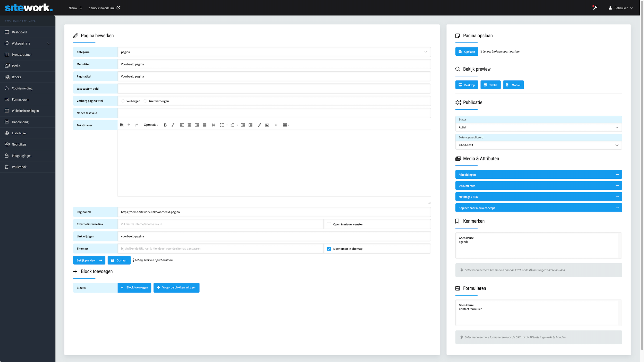Open source code view in the editor
Screen dimensions: 644x362
coord(276,125)
